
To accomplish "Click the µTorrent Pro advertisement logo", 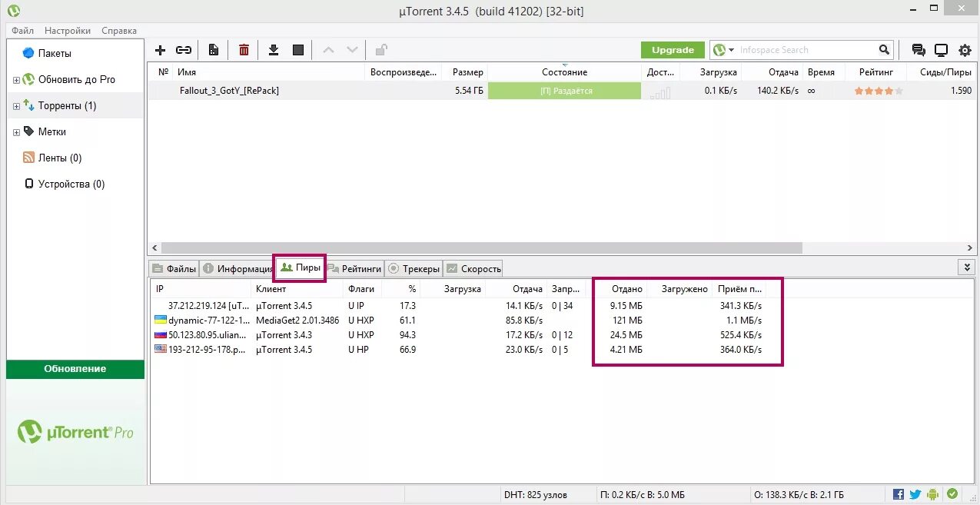I will point(75,432).
